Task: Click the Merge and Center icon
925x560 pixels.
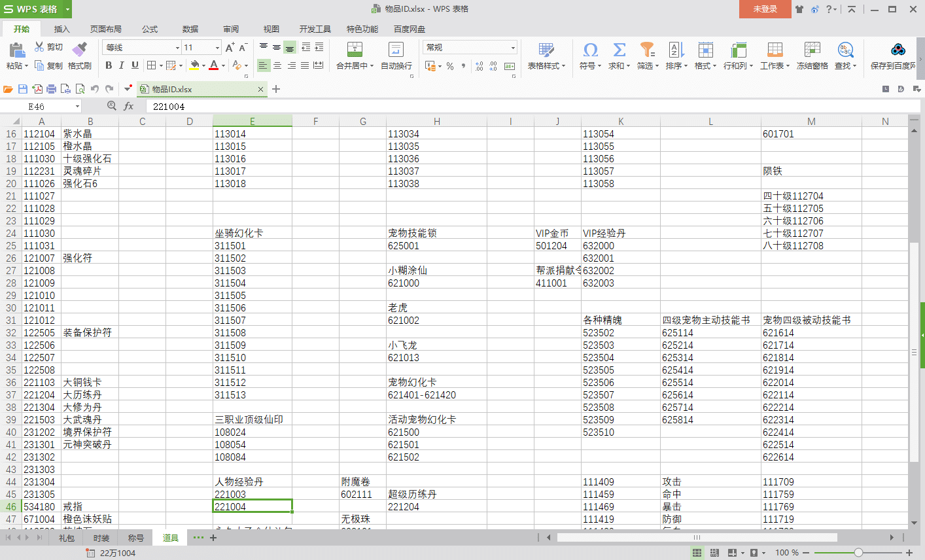Action: tap(355, 50)
